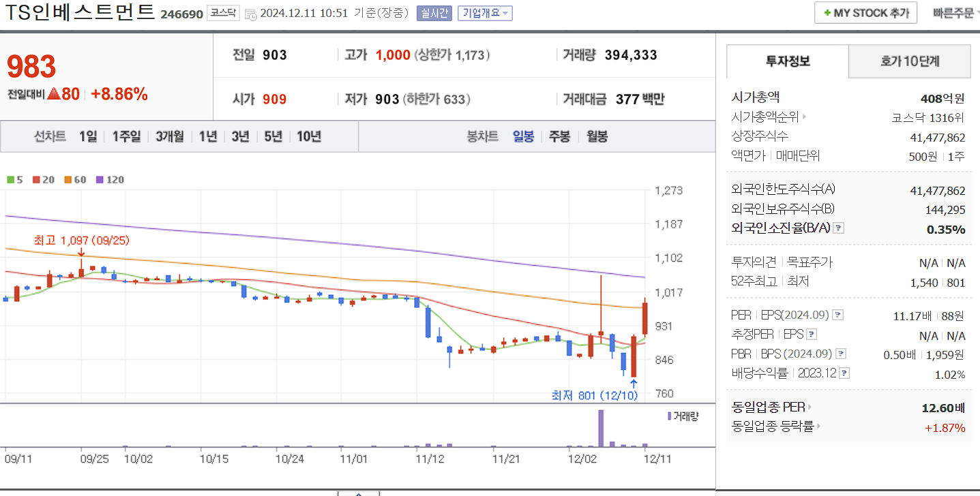Open the 기업개요 dropdown

click(x=486, y=12)
